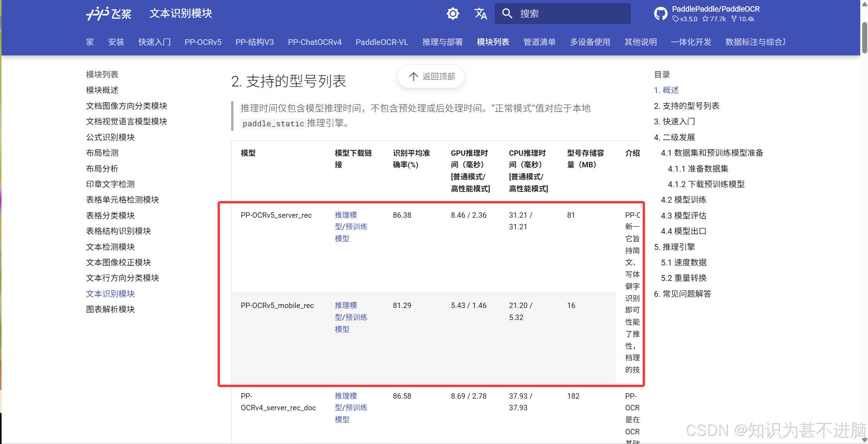
Task: Open 布局检测 in the sidebar
Action: 102,153
